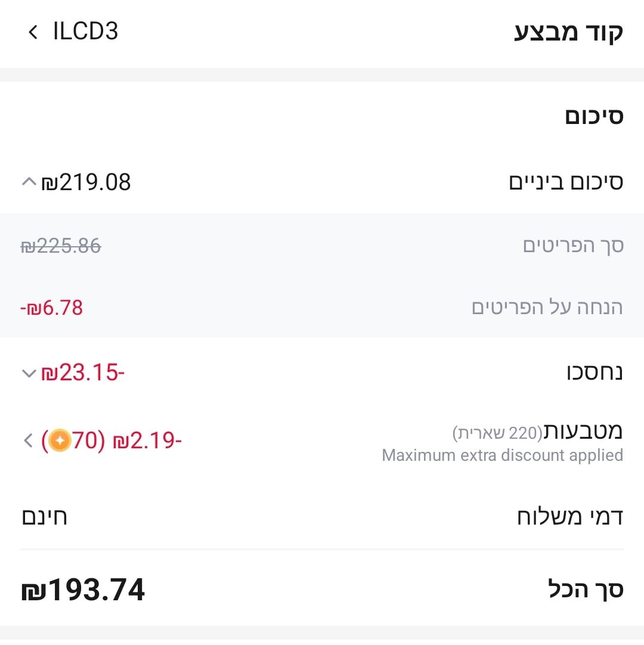Tap the סיכום ביניים subtotal label
The width and height of the screenshot is (644, 645).
pyautogui.click(x=566, y=182)
